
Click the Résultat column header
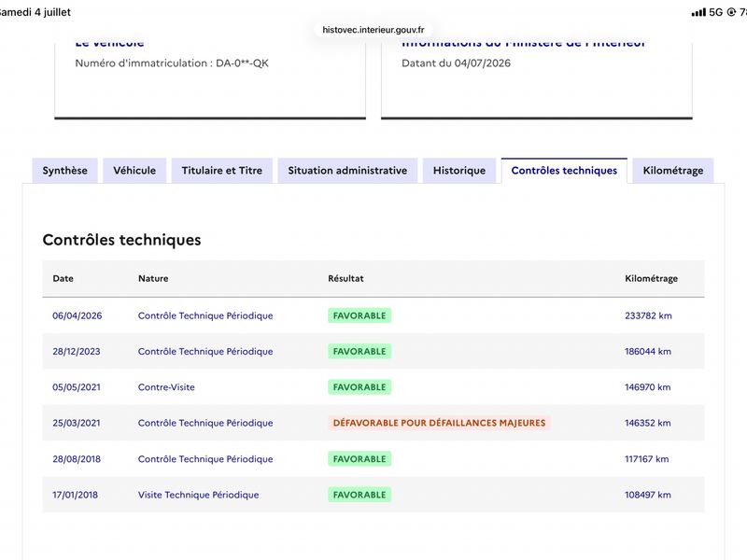pyautogui.click(x=345, y=278)
